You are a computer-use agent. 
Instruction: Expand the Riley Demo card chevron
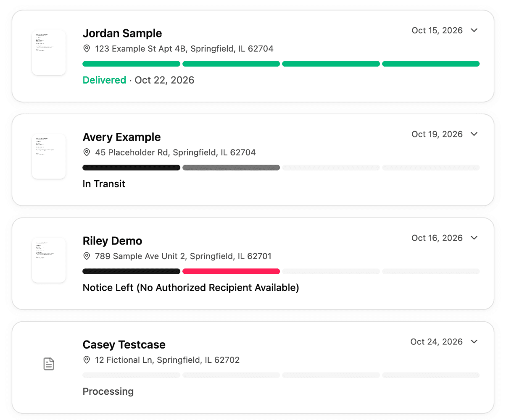[x=474, y=238]
